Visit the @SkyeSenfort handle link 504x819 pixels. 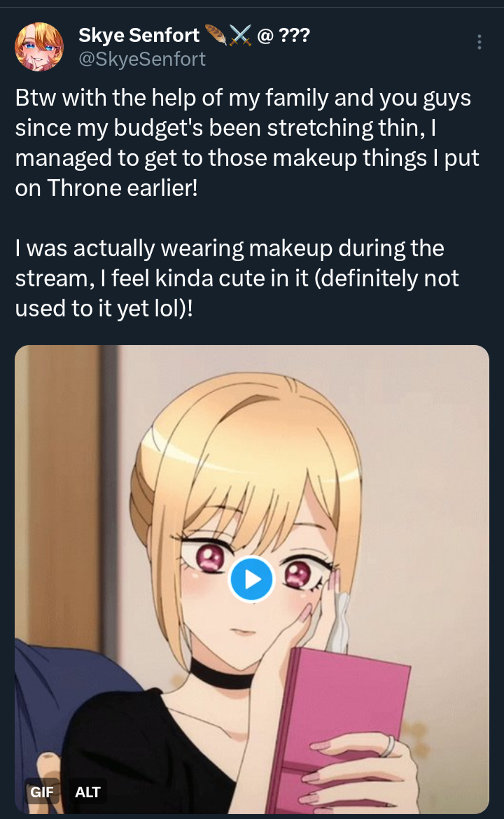click(x=142, y=59)
